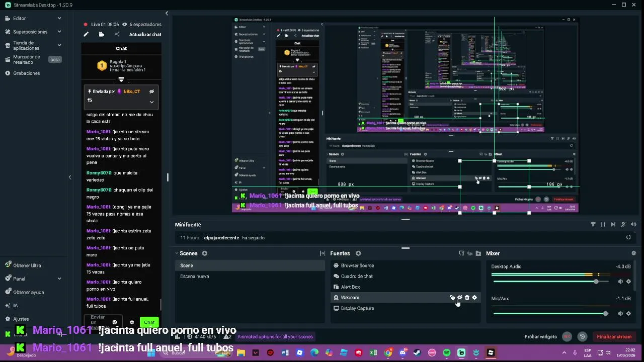
Task: Open Webcam source properties gear
Action: (474, 298)
